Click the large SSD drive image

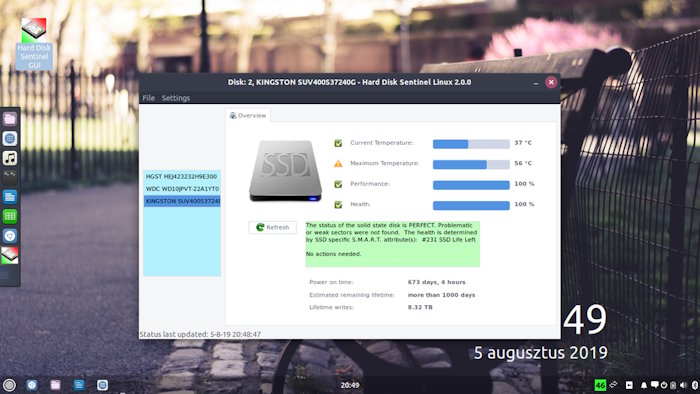(285, 171)
